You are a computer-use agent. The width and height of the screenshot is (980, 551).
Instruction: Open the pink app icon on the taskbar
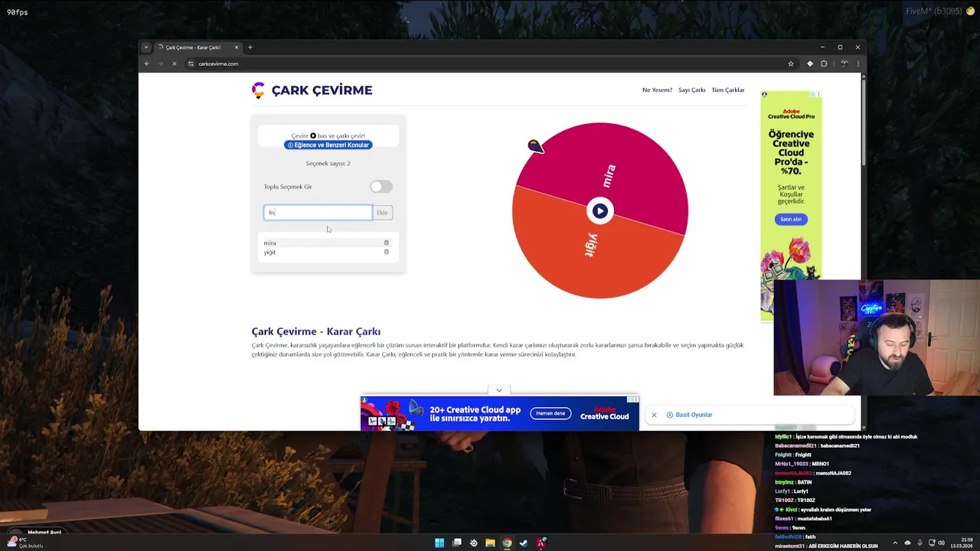click(541, 543)
